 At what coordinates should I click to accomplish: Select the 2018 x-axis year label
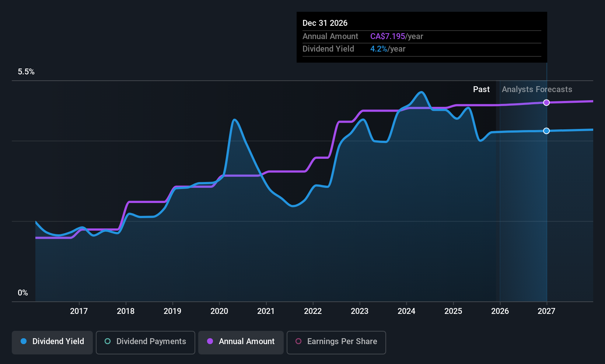[x=126, y=311]
